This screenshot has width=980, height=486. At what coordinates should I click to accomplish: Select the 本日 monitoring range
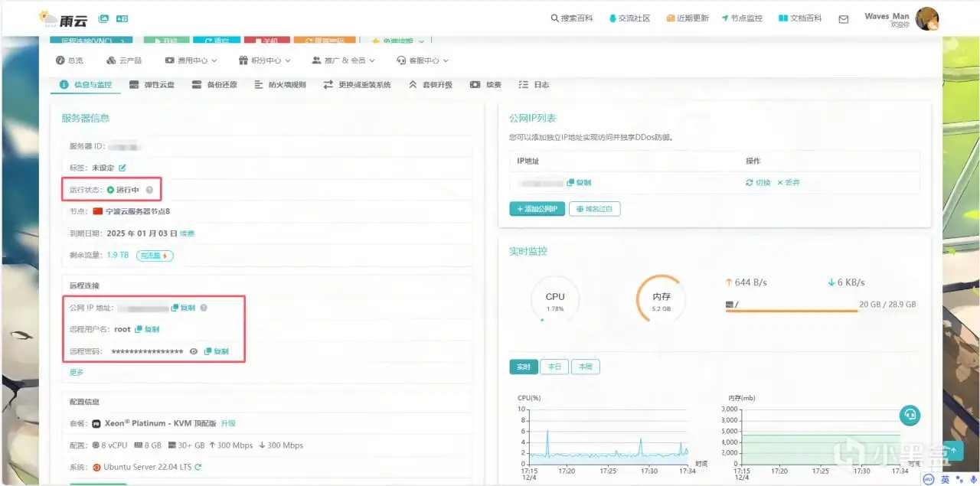554,367
